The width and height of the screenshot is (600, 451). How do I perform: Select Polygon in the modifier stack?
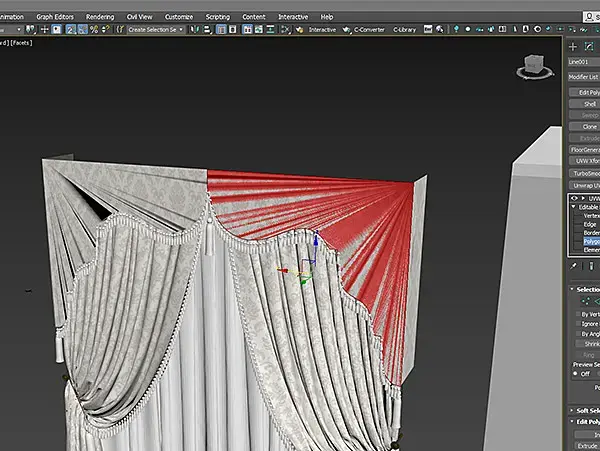590,241
